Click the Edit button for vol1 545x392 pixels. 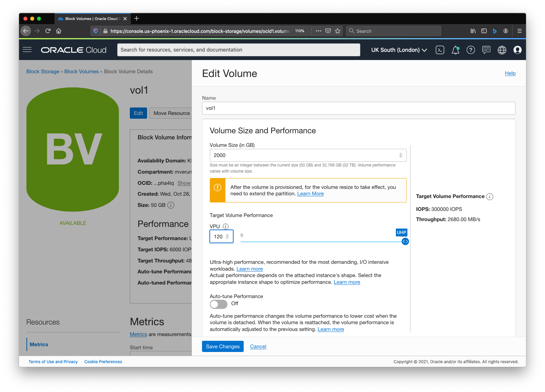click(138, 113)
